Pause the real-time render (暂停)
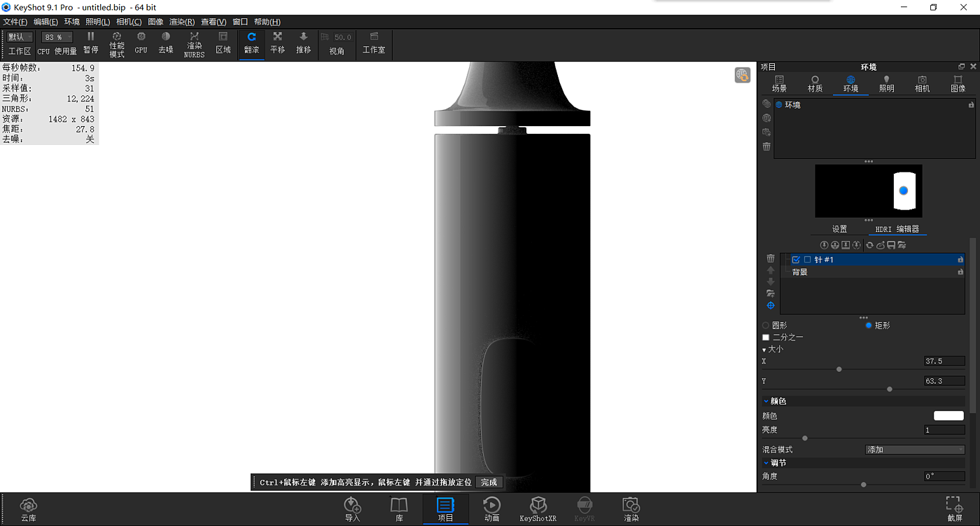The image size is (980, 526). (x=90, y=43)
